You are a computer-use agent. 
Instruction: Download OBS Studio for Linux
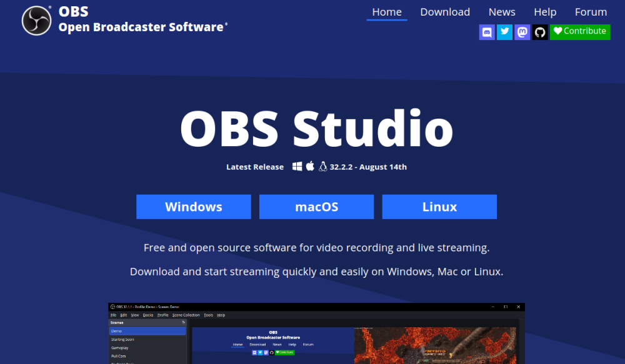click(x=439, y=207)
